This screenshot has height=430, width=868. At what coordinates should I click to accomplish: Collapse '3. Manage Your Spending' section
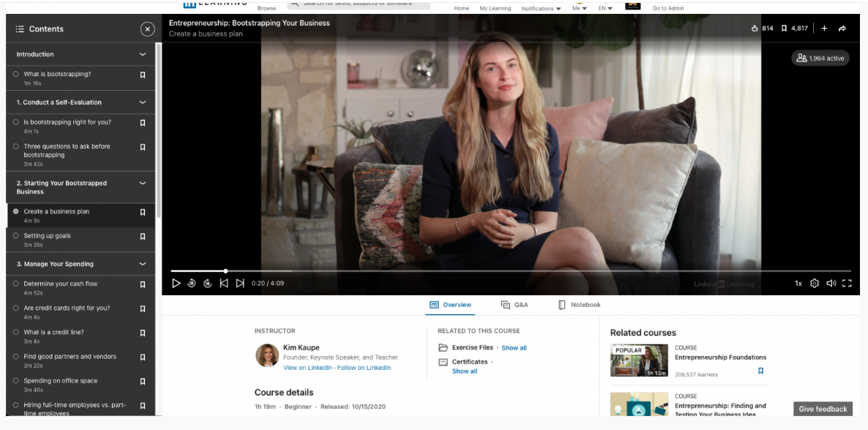[x=143, y=264]
